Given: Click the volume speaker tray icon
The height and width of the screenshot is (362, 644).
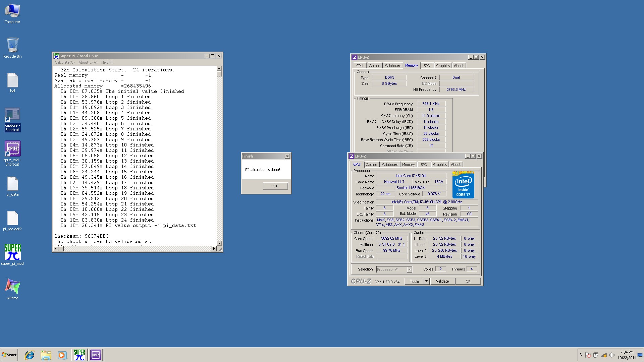Looking at the screenshot, I should click(x=611, y=355).
